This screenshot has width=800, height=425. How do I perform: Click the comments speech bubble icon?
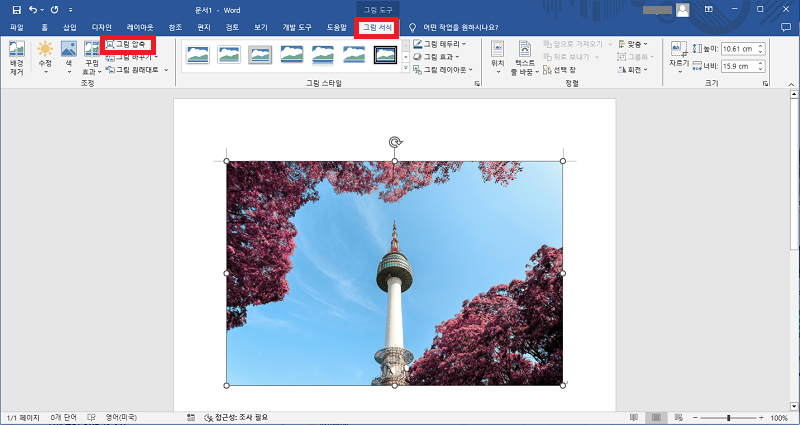click(786, 27)
